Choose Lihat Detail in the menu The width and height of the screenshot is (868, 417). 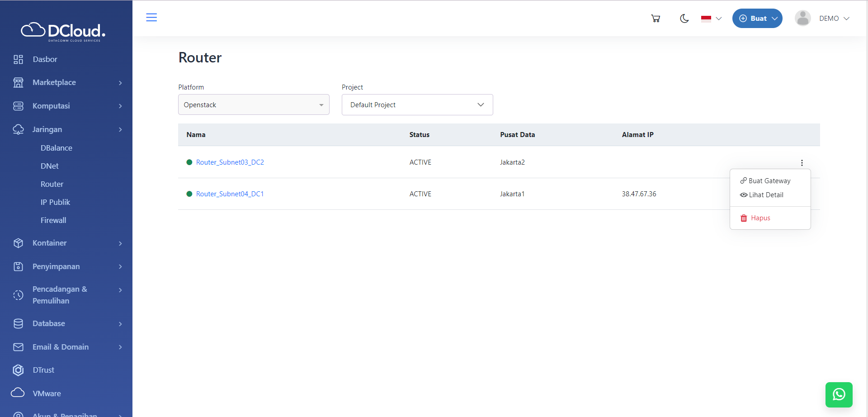(765, 195)
